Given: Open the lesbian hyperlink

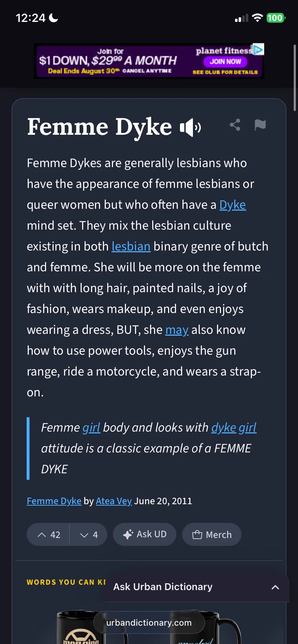Looking at the screenshot, I should 131,247.
